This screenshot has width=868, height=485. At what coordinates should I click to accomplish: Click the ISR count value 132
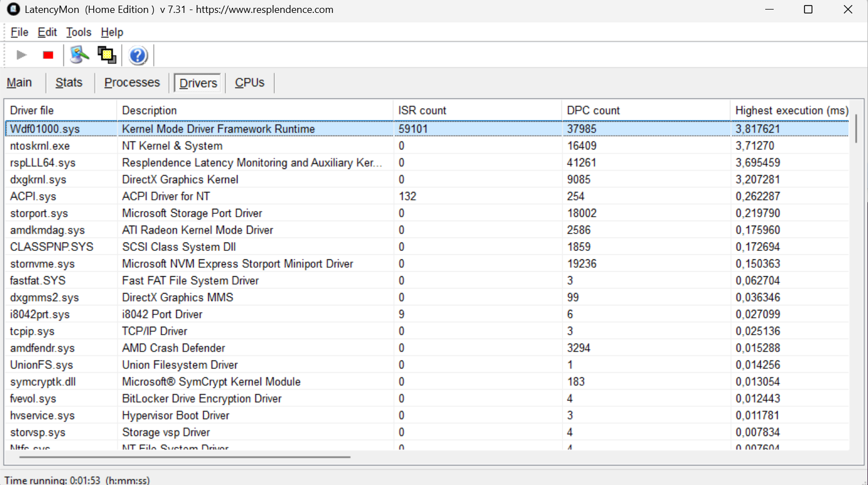[408, 196]
